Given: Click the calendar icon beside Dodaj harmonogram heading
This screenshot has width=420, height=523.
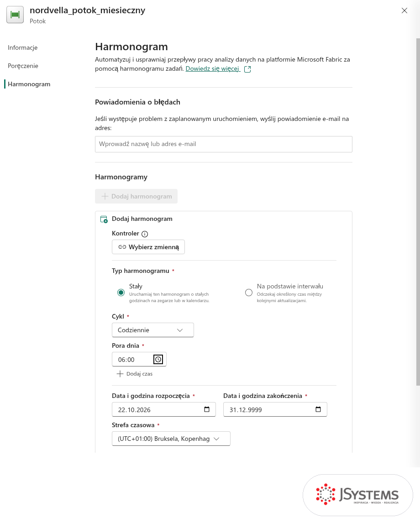Looking at the screenshot, I should point(104,219).
